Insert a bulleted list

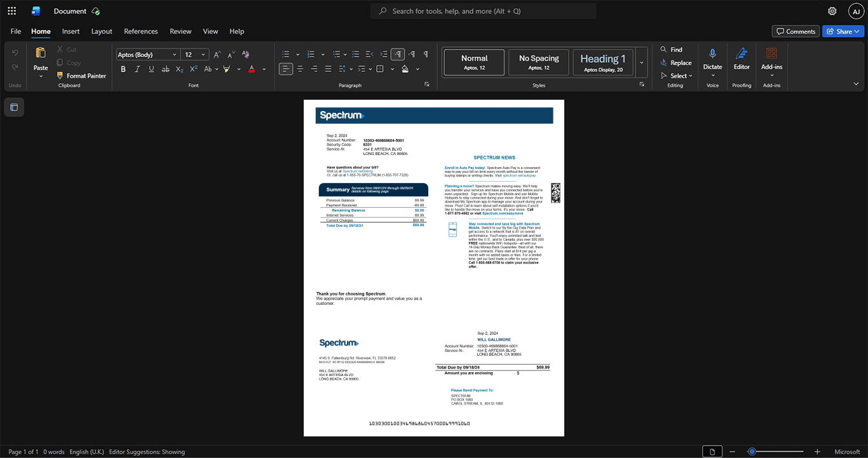286,55
